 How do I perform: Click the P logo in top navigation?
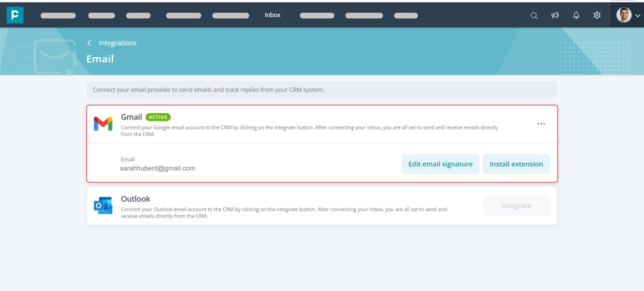tap(15, 15)
